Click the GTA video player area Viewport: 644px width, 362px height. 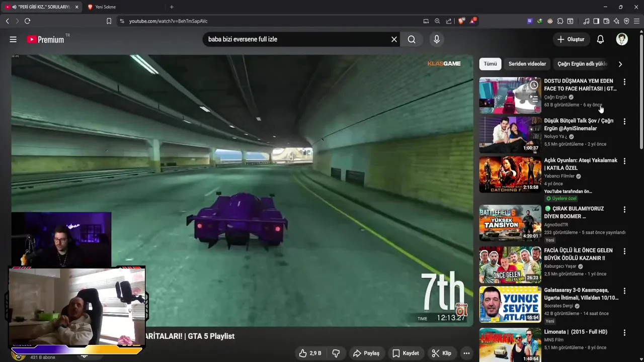coord(242,190)
